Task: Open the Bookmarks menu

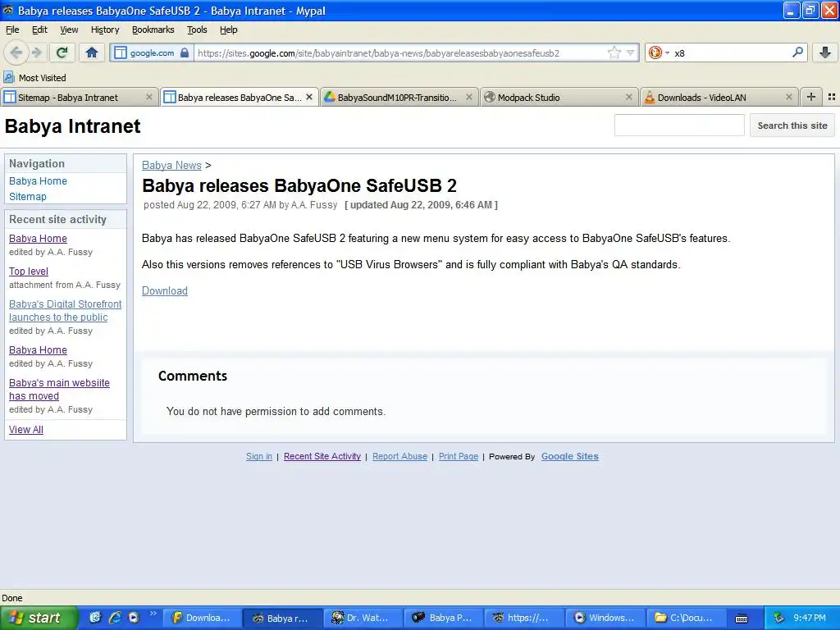Action: (x=153, y=30)
